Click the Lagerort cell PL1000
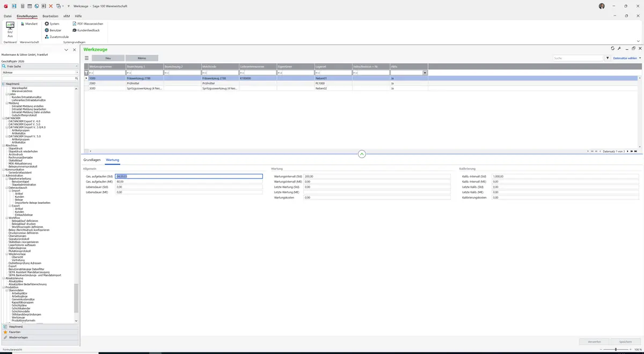Screen dimensions: 644x354 (333, 83)
